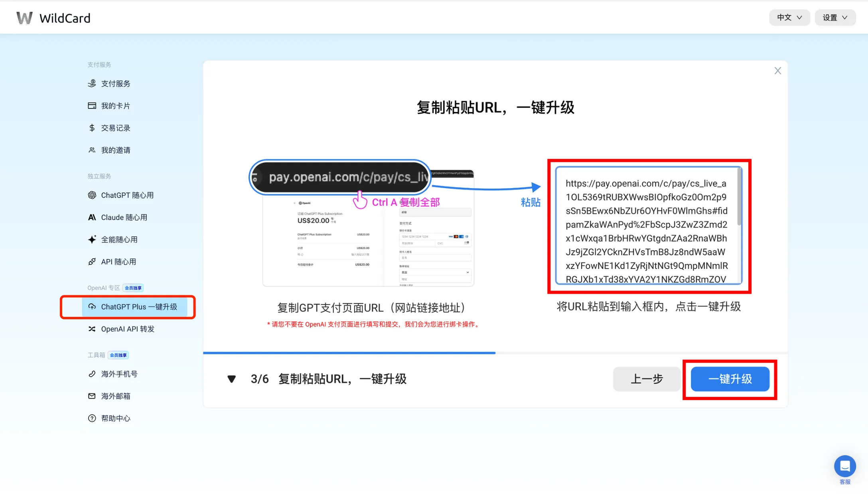Click the 支付服务 coin icon in sidebar
Screen dimensions: 868x495
click(x=92, y=83)
